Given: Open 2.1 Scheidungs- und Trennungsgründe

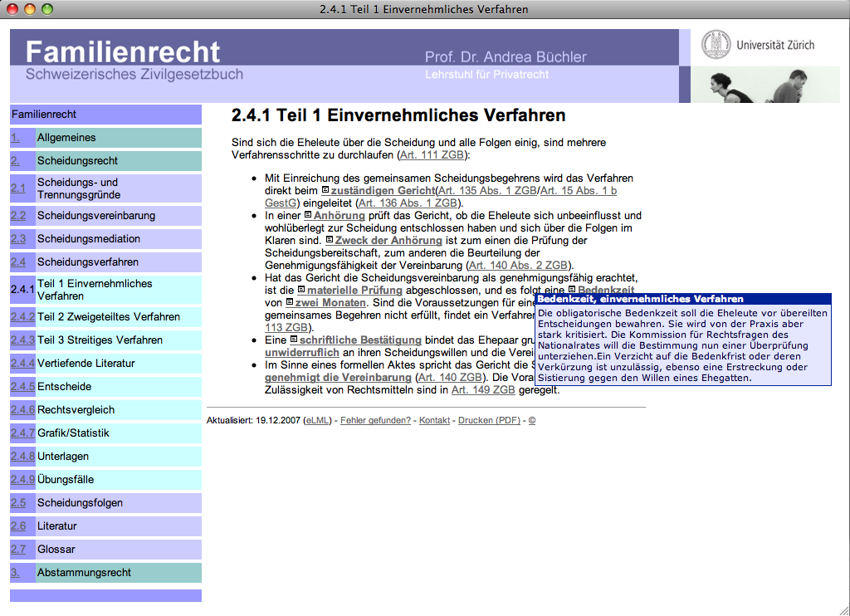Looking at the screenshot, I should [105, 188].
